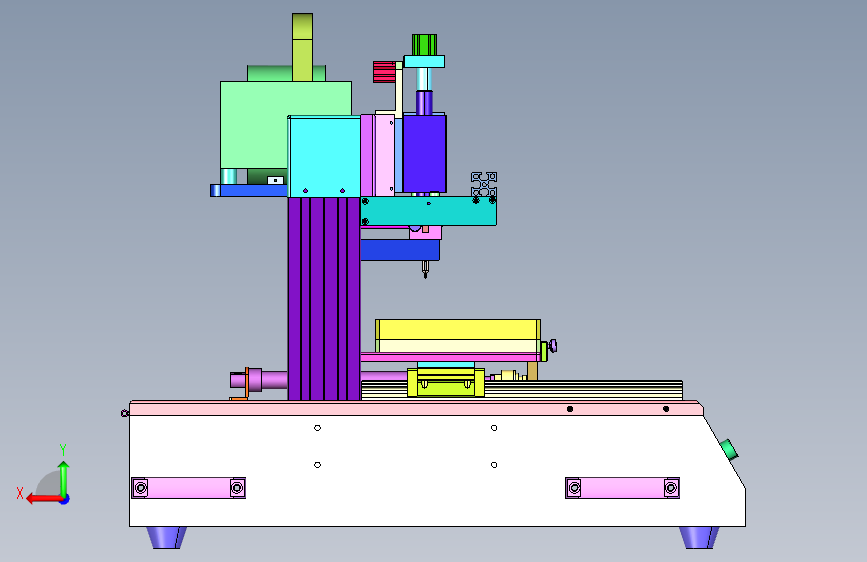Screen dimensions: 867x562
Task: Pick the red knurled knob
Action: [384, 72]
